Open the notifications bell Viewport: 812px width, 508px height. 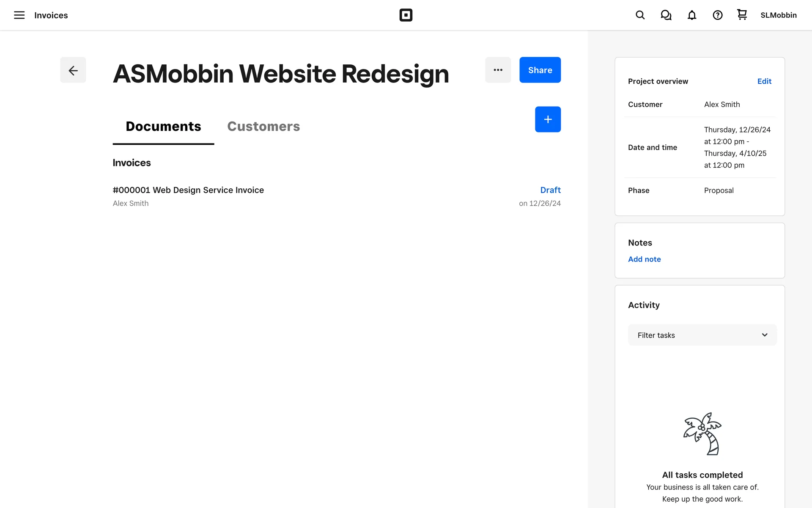691,15
